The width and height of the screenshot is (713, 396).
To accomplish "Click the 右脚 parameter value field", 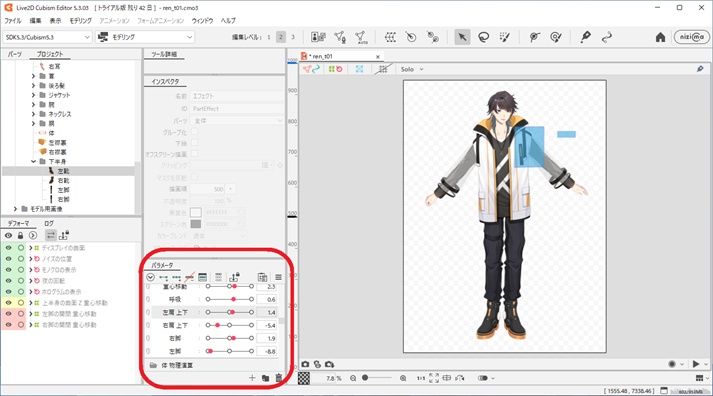I will (x=266, y=338).
